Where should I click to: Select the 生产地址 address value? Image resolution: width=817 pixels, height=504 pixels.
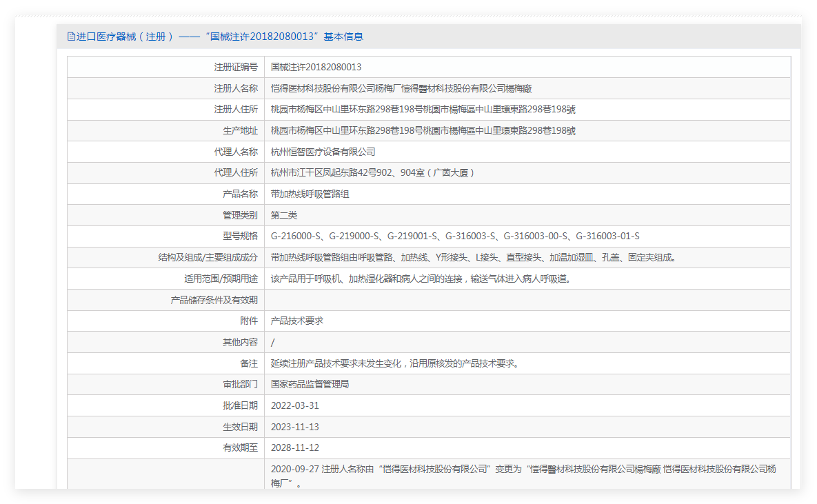coord(423,131)
